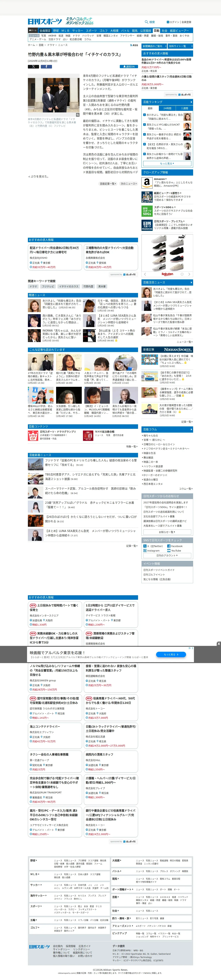This screenshot has height=980, width=221.
Task: Open 野球 in main navigation
Action: (56, 30)
